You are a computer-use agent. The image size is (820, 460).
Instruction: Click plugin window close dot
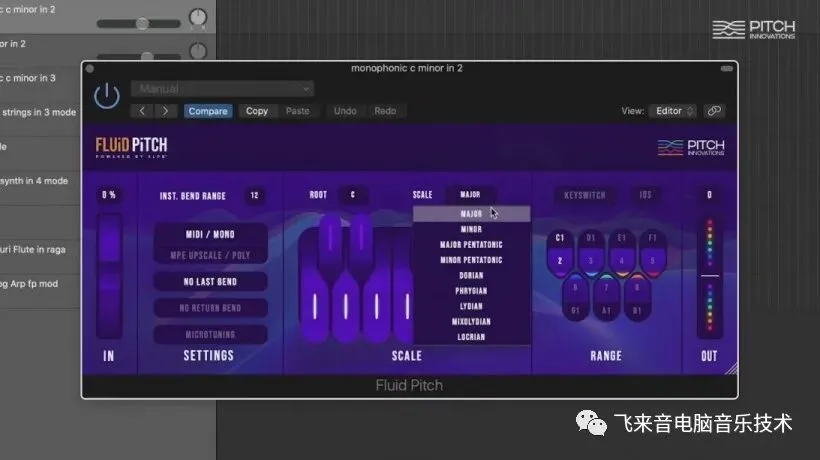pos(90,68)
